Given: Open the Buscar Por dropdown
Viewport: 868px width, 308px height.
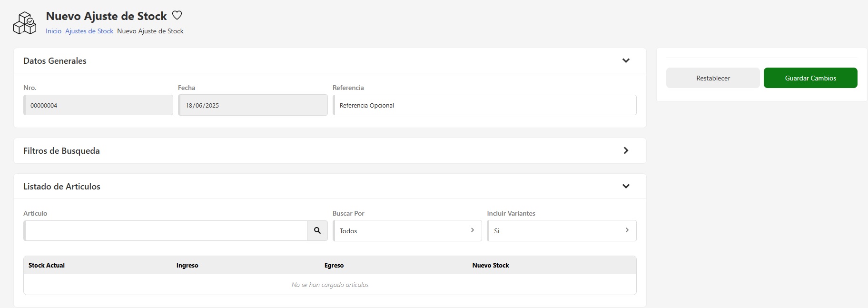Looking at the screenshot, I should point(407,231).
